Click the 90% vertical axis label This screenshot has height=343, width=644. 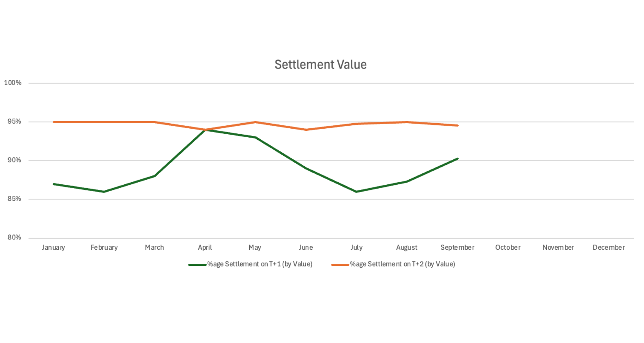click(14, 160)
